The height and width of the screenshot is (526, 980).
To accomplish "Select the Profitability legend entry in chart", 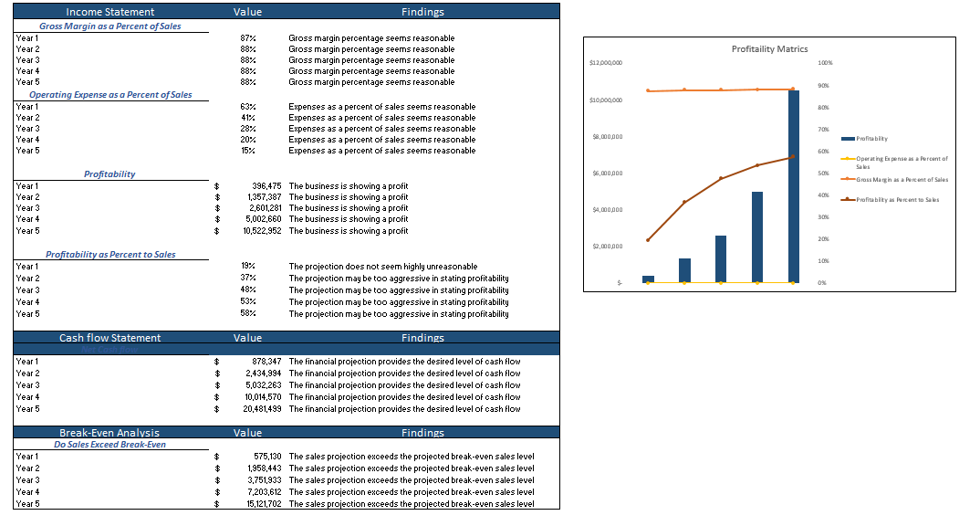I will tap(871, 139).
